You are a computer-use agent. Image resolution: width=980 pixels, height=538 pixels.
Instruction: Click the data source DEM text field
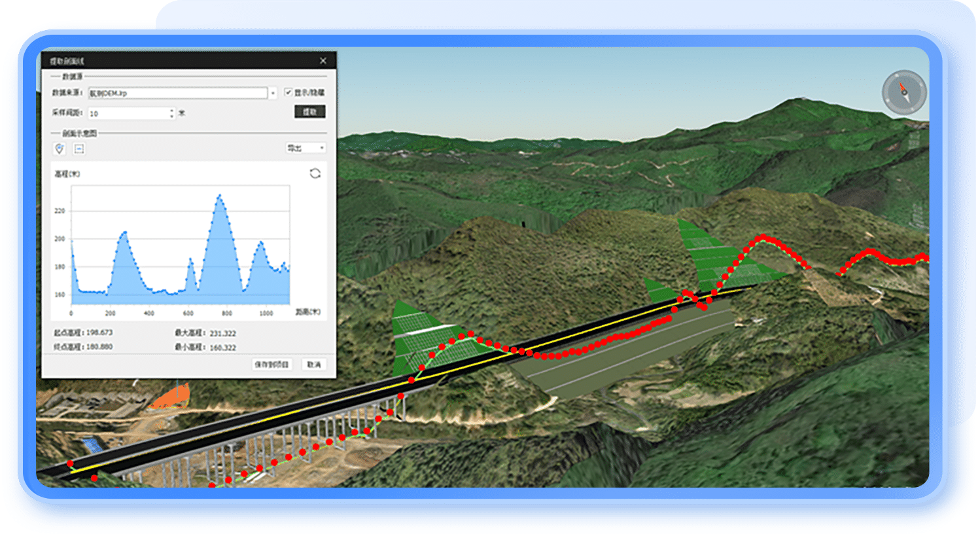pos(178,94)
